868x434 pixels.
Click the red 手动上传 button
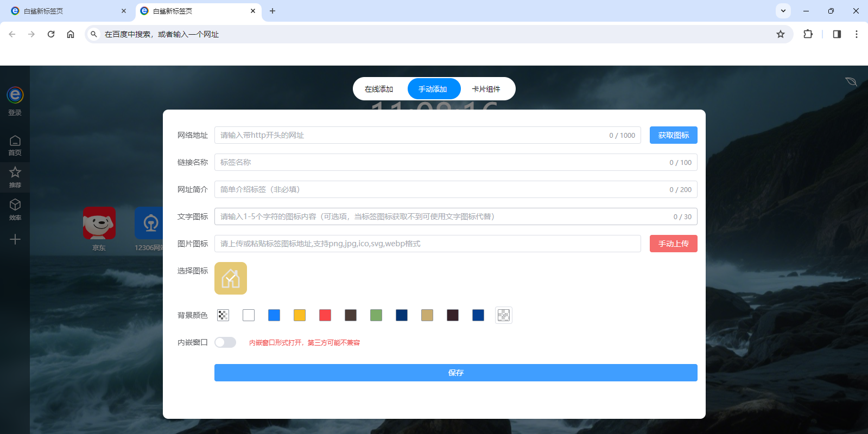pyautogui.click(x=673, y=244)
